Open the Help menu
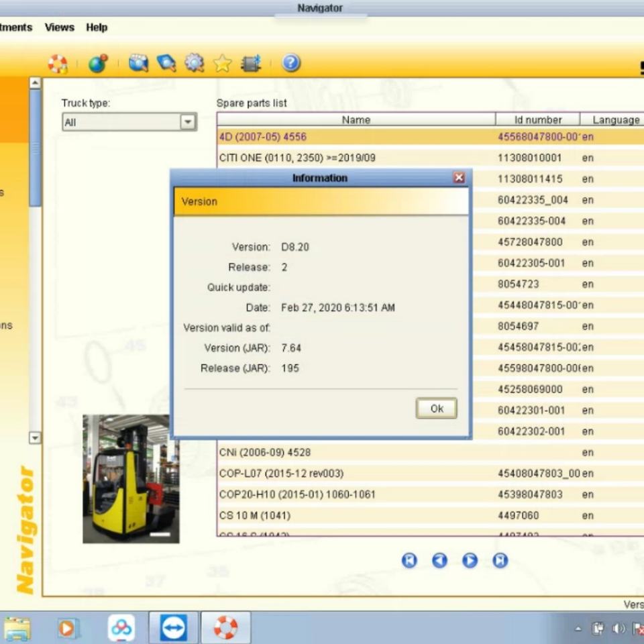The width and height of the screenshot is (644, 644). 97,28
